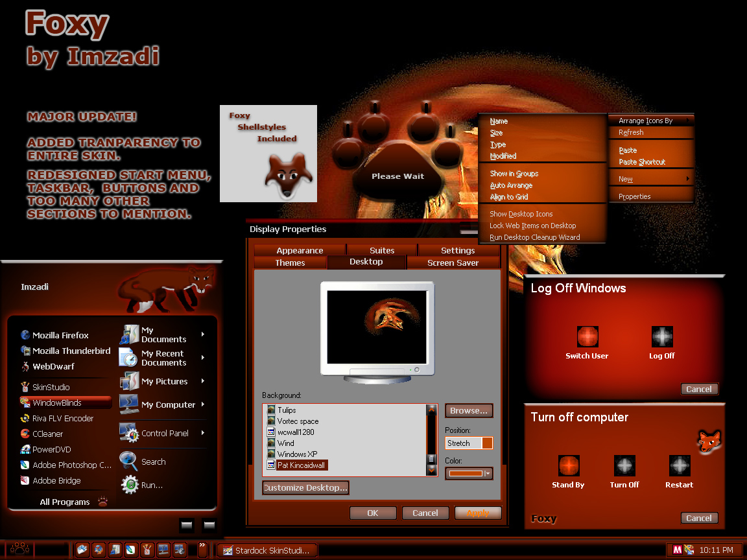
Task: Open Adobe Bridge from the Start menu
Action: (x=51, y=480)
